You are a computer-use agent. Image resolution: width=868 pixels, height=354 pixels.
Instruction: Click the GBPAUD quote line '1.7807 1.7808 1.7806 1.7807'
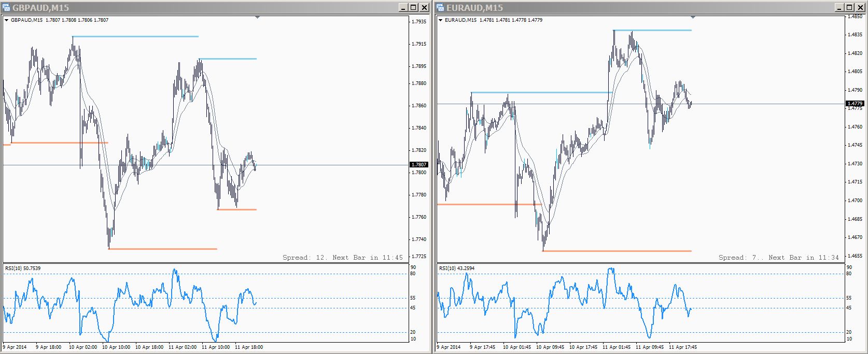coord(77,20)
